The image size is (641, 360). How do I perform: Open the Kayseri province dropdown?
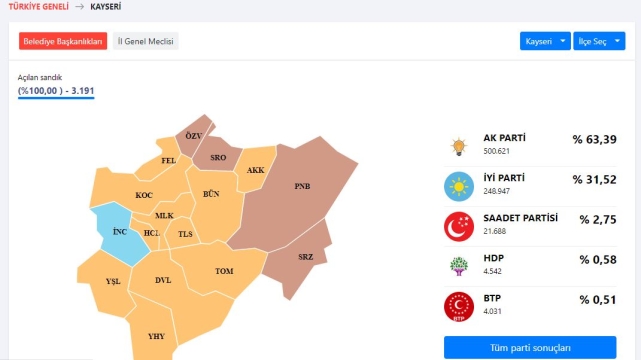pyautogui.click(x=545, y=41)
